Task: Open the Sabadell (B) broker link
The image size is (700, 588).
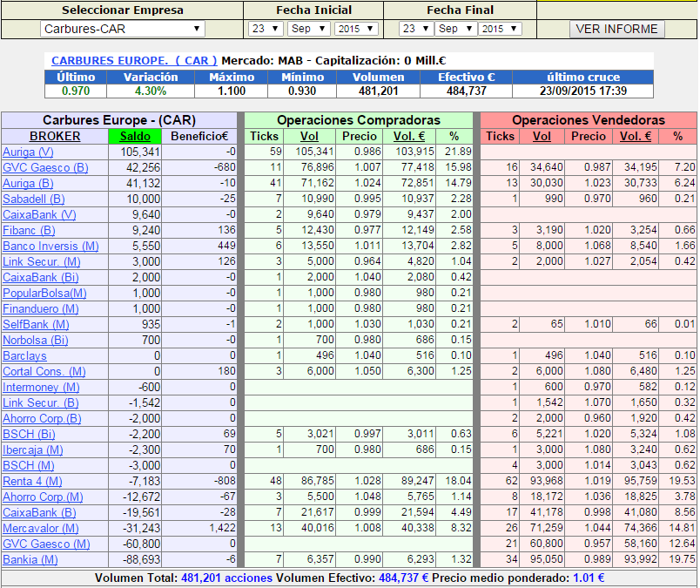Action: 34,199
